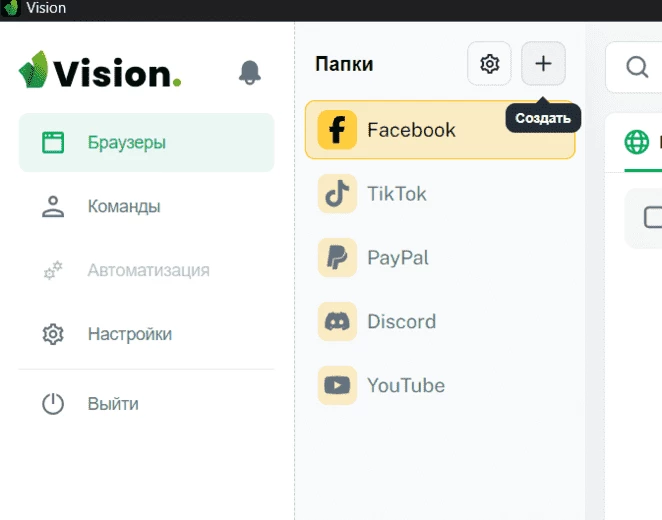Click the TikTok folder icon
The image size is (662, 520).
coord(337,194)
